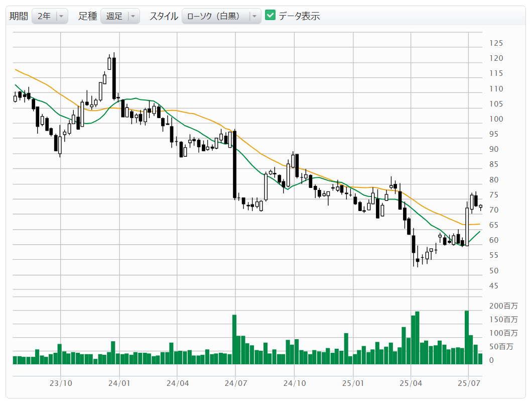Click the 120 price axis value
The height and width of the screenshot is (401, 532).
pos(496,58)
